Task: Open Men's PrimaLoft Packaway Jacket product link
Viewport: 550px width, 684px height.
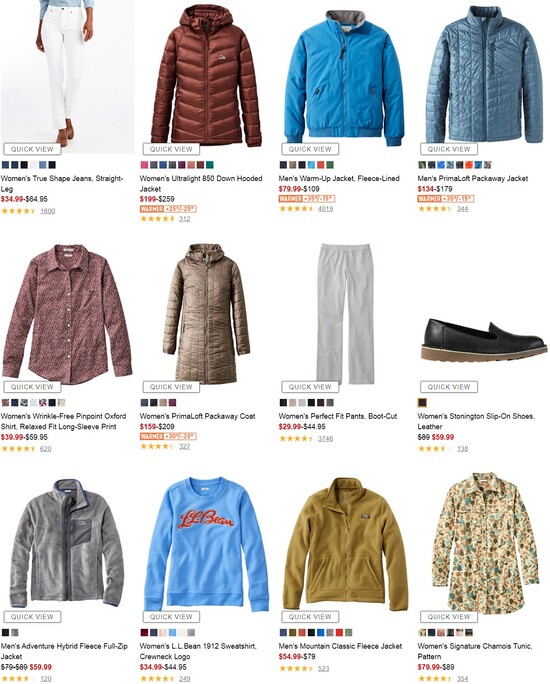Action: 472,178
